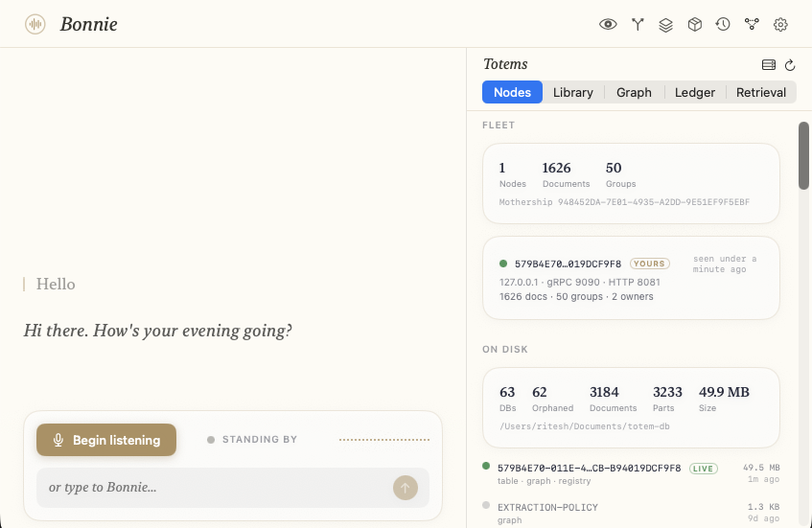Click the branch fork icon in header

click(x=638, y=24)
